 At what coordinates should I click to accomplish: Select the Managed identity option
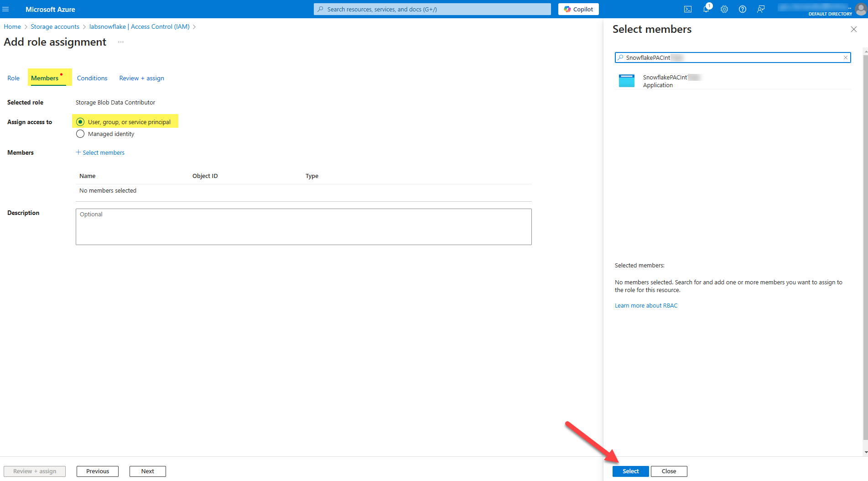[x=80, y=134]
